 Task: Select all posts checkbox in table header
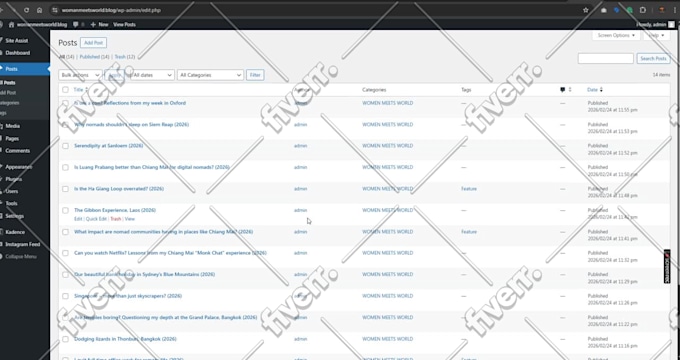point(65,90)
